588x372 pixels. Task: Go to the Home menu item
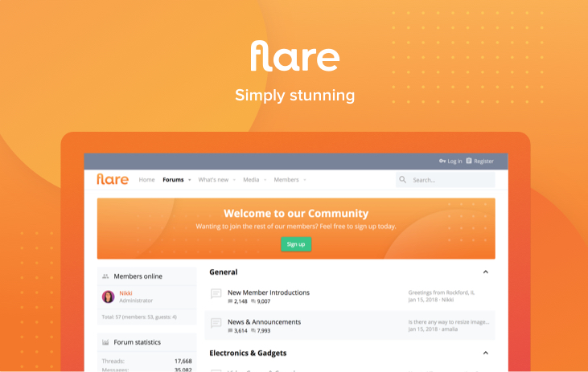[146, 180]
